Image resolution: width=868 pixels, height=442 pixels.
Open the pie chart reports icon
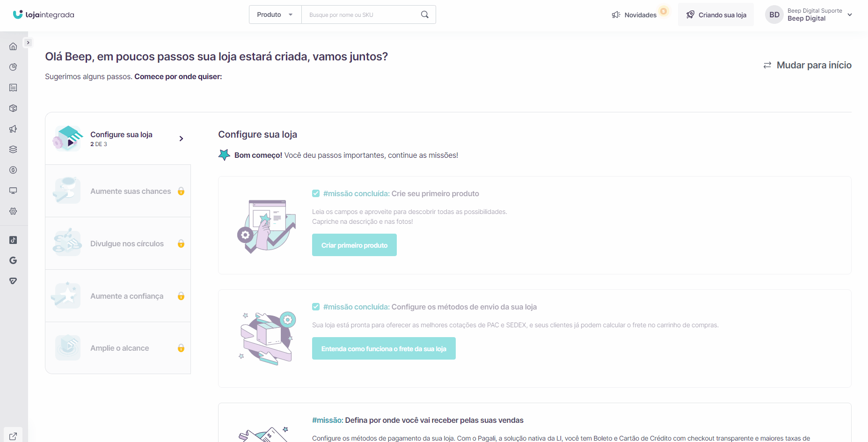[x=13, y=67]
